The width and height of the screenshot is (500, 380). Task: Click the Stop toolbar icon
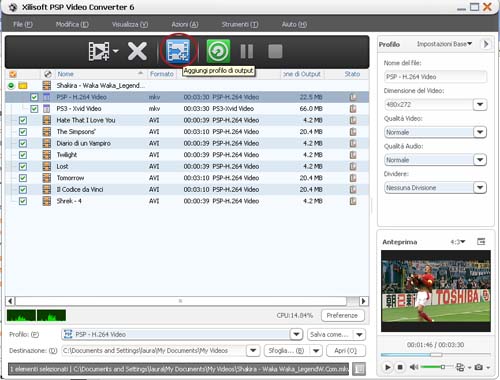click(275, 51)
